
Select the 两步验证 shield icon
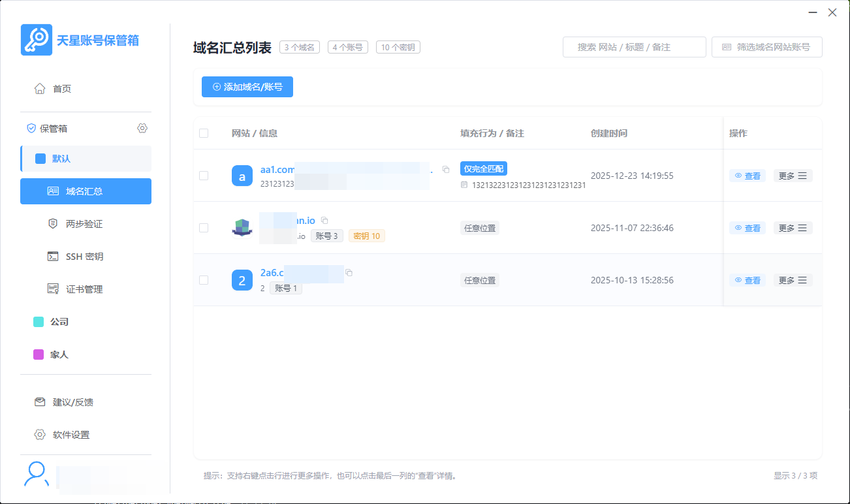pyautogui.click(x=54, y=223)
